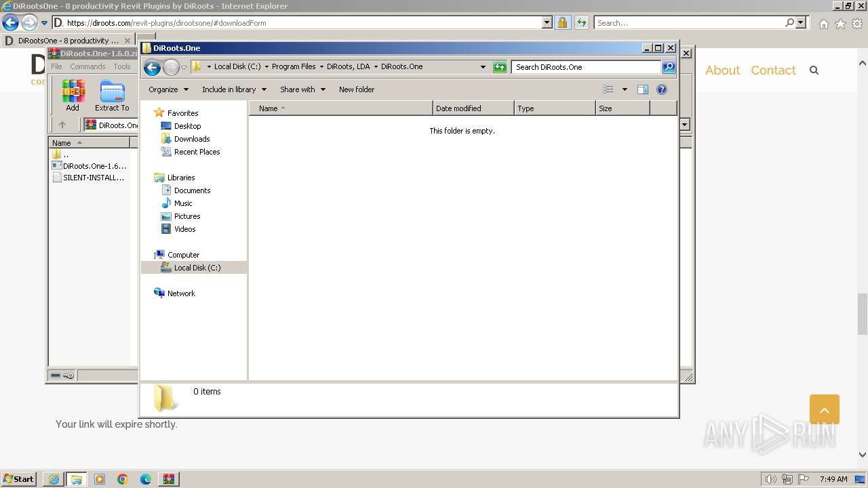Select Favorites in navigation pane
868x488 pixels.
pyautogui.click(x=182, y=113)
